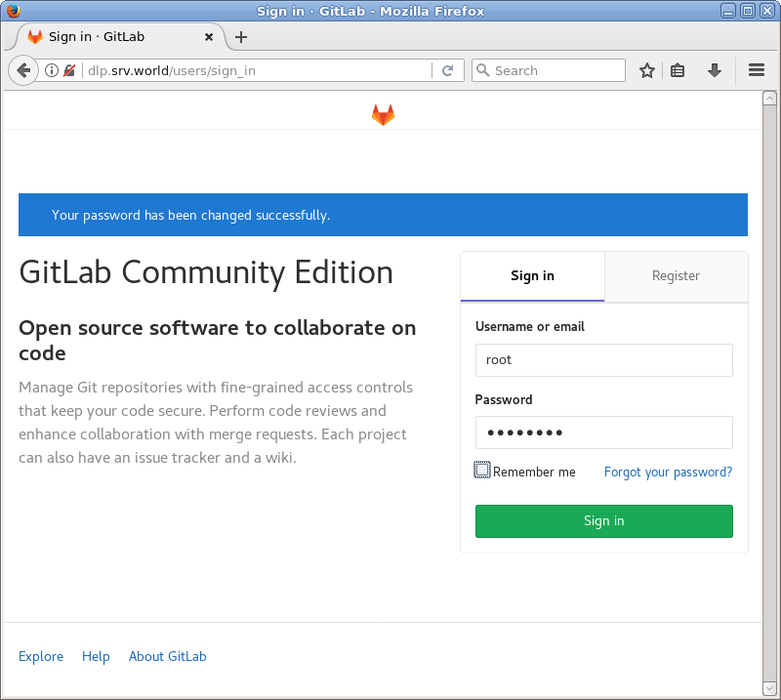
Task: Click the search magnifier icon
Action: click(482, 69)
